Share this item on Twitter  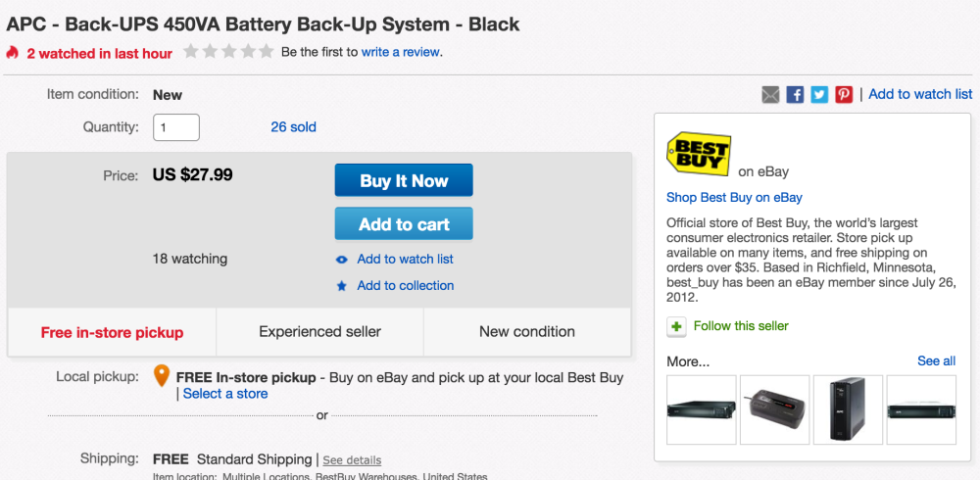click(819, 95)
